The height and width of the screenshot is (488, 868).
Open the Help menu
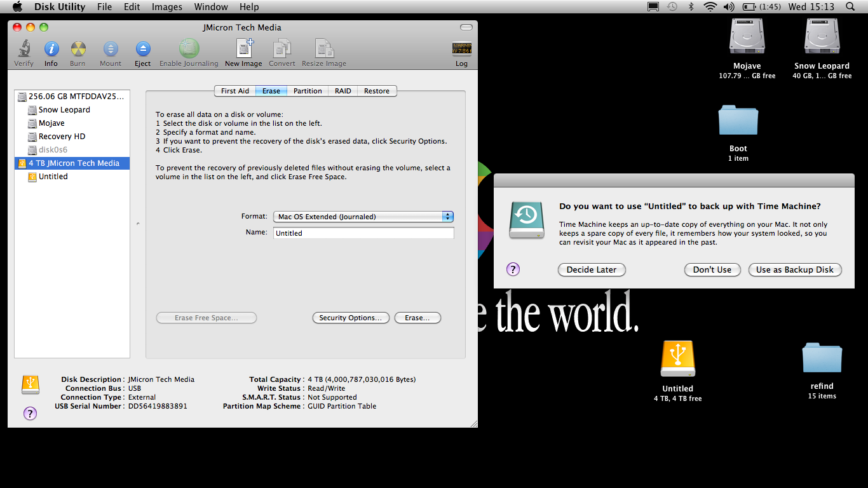[249, 7]
